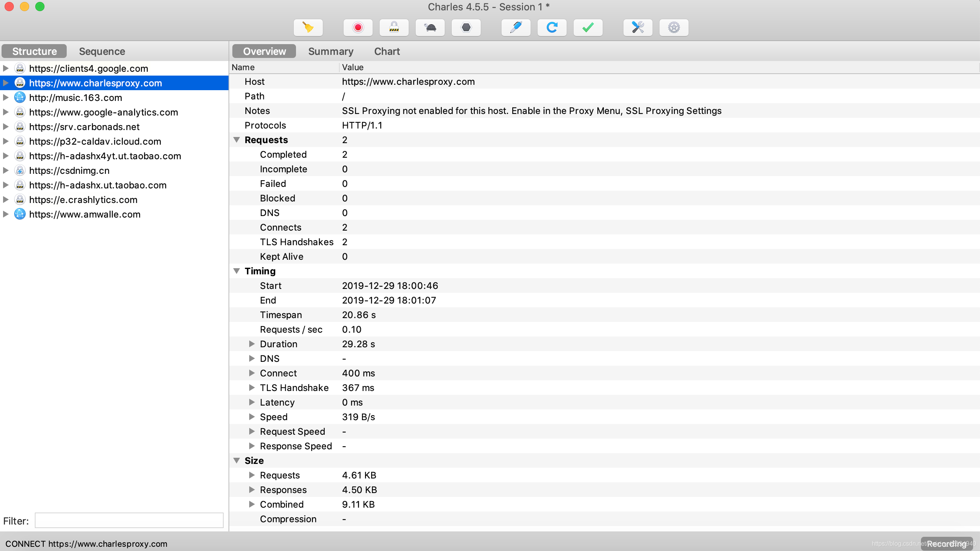Toggle SSL Proxying padlock icon
This screenshot has height=551, width=980.
[x=394, y=28]
